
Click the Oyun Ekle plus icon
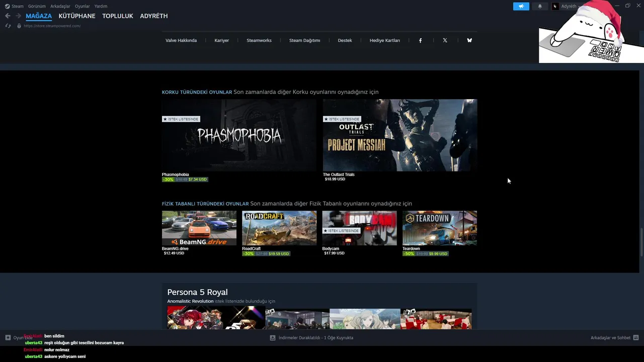tap(8, 338)
